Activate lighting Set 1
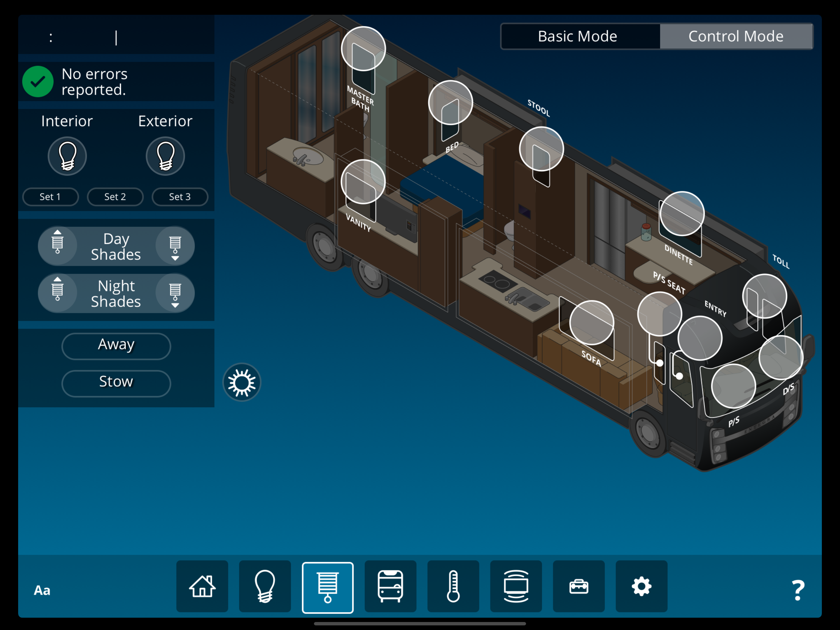 [x=50, y=197]
